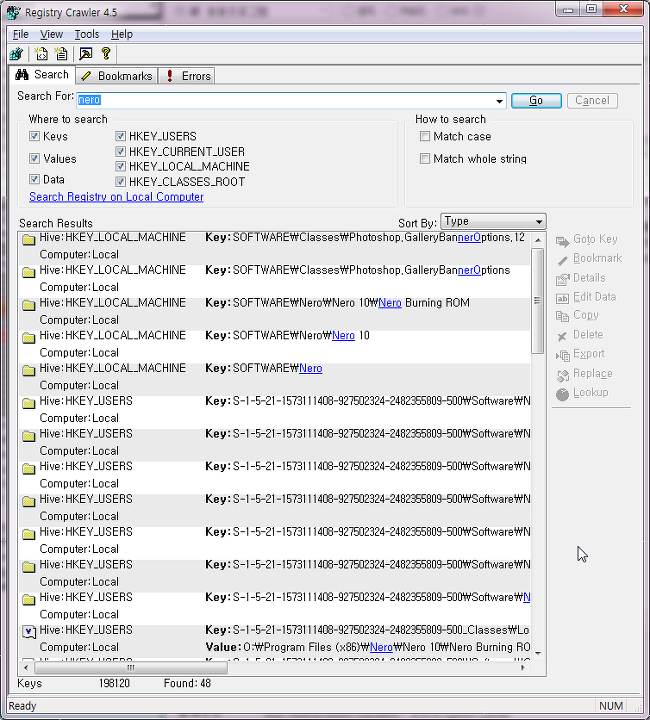Switch to the Bookmarks tab
Screen dimensions: 650x720
(x=117, y=76)
